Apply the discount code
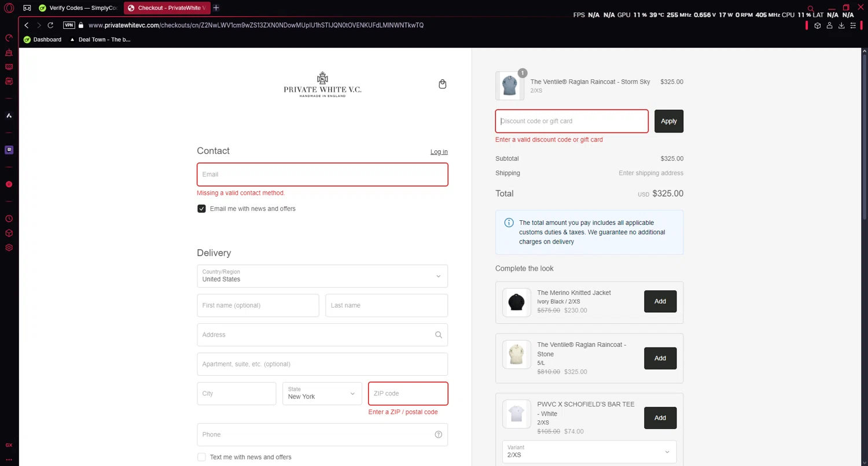The height and width of the screenshot is (466, 868). pyautogui.click(x=669, y=121)
